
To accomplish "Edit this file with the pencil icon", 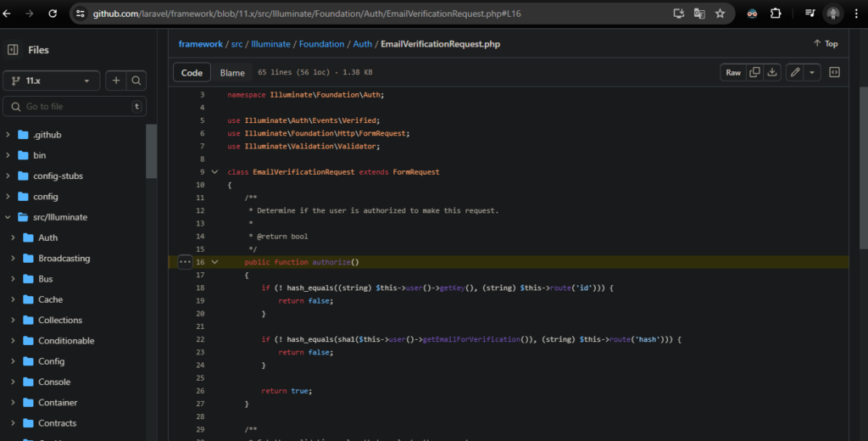I will (795, 72).
